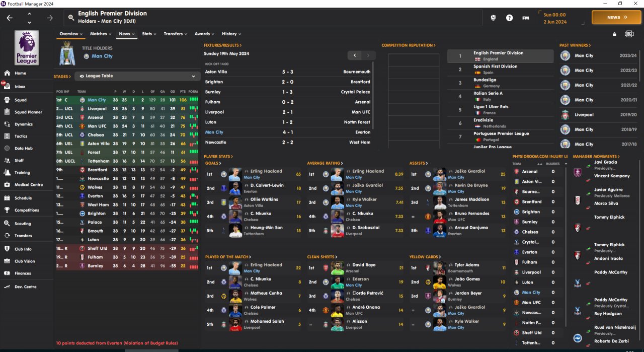
Task: Open Club Vision in sidebar
Action: pyautogui.click(x=25, y=261)
